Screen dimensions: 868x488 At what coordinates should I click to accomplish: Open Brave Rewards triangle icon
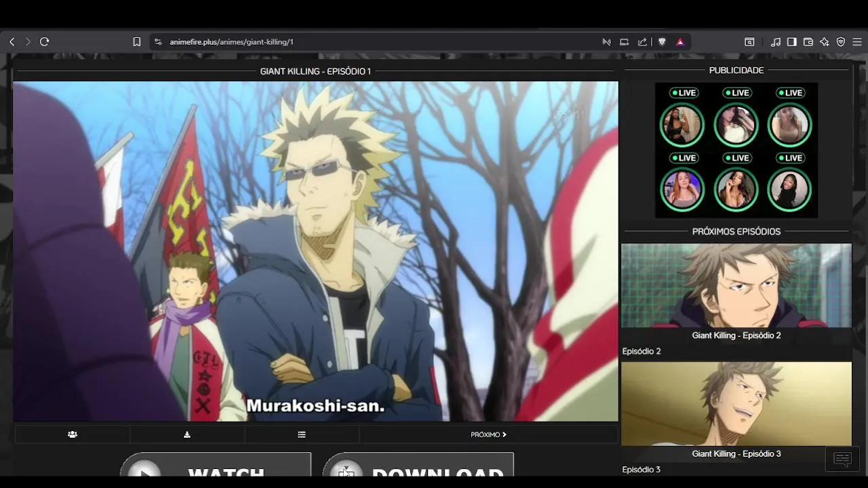(680, 42)
